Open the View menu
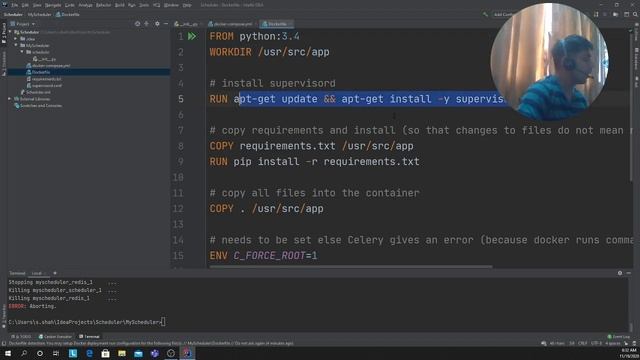Image resolution: width=640 pixels, height=360 pixels. click(37, 5)
